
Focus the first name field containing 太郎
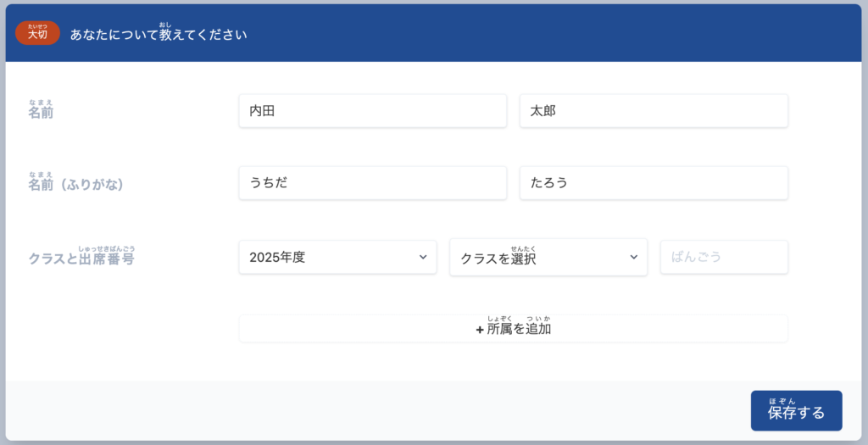pos(653,111)
